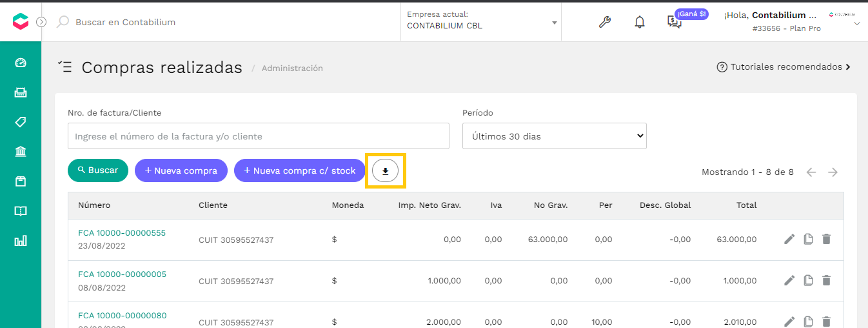Click the Desc. Global column header
Screen dimensions: 868x328
(665, 205)
